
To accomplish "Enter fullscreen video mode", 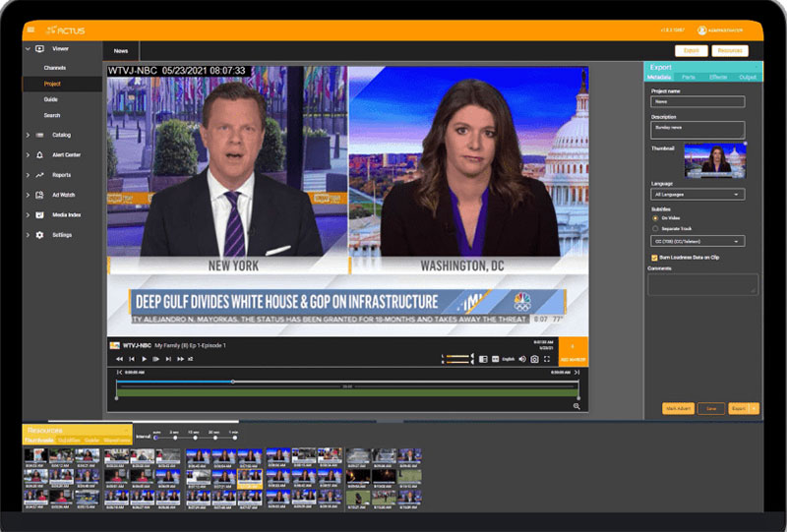I will point(547,360).
